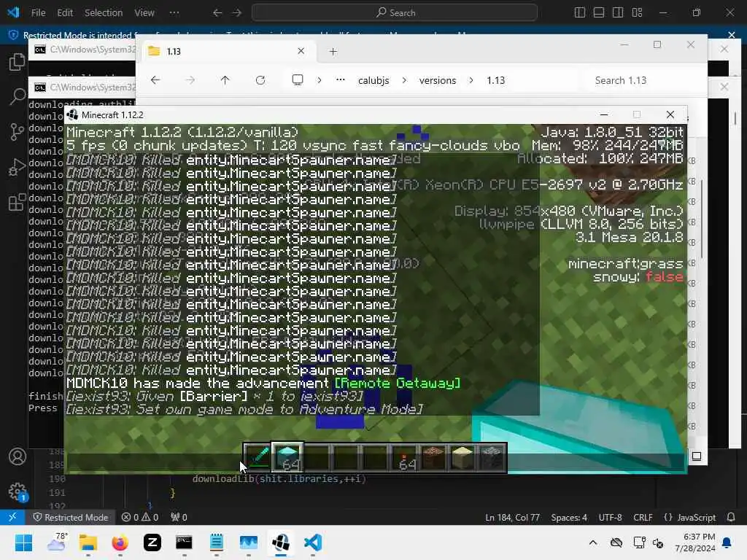Go back using the VS Code title bar arrow
Viewport: 747px width, 560px height.
pos(217,13)
